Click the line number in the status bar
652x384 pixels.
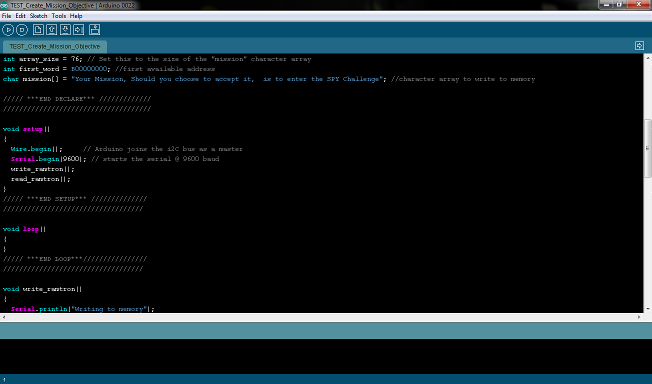[5, 379]
